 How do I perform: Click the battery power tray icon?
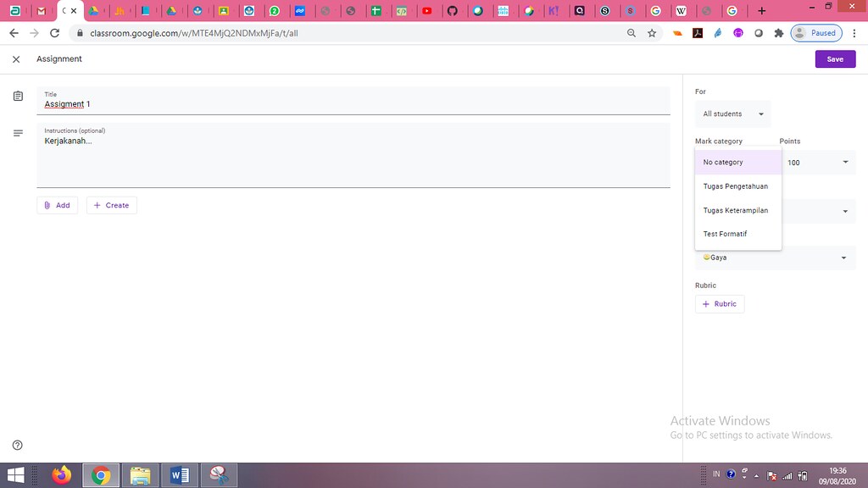[x=803, y=475]
